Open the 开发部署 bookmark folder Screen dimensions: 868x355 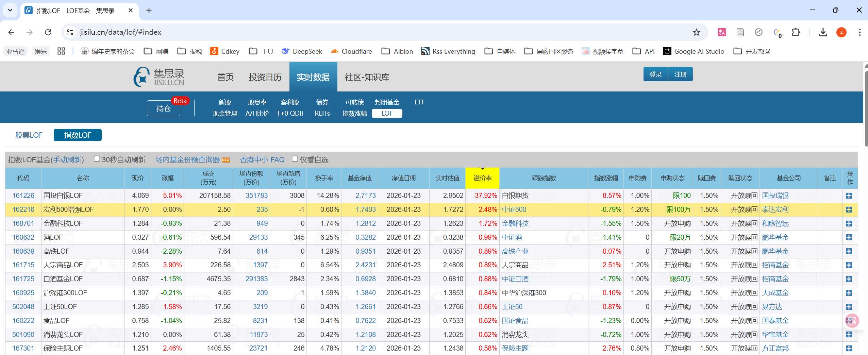(752, 51)
